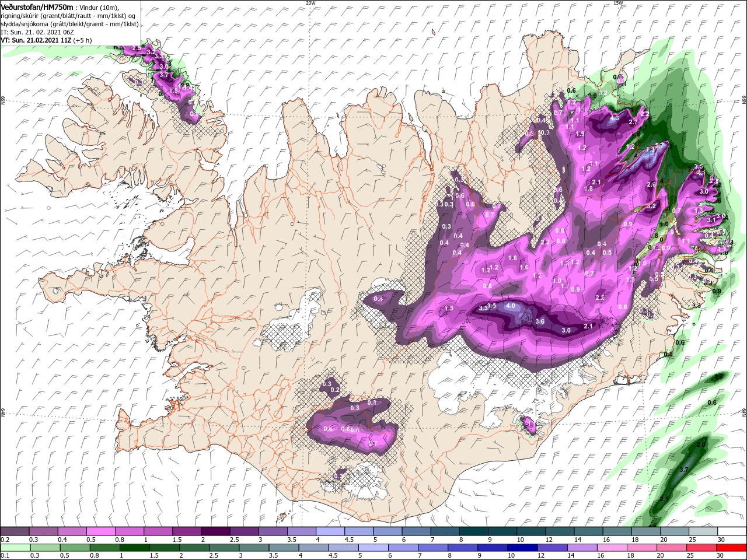Image resolution: width=747 pixels, height=560 pixels.
Task: Select the top-row teal swatch between 8 and 9
Action: (x=474, y=531)
